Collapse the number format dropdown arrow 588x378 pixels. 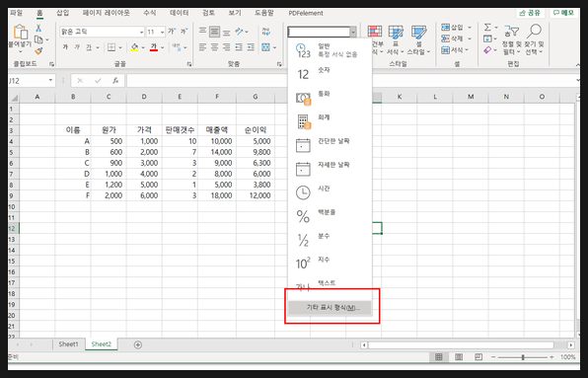click(353, 33)
